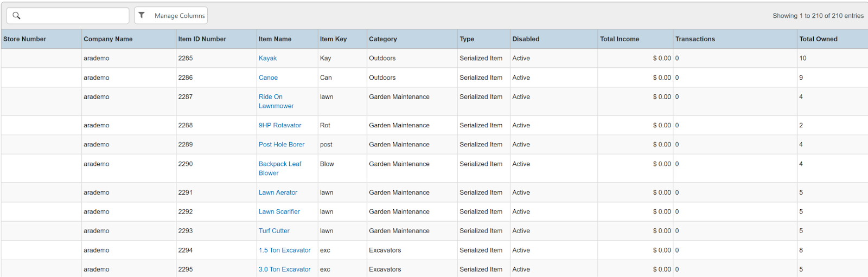Open the Canoe item link
Viewport: 868px width, 277px height.
tap(268, 78)
